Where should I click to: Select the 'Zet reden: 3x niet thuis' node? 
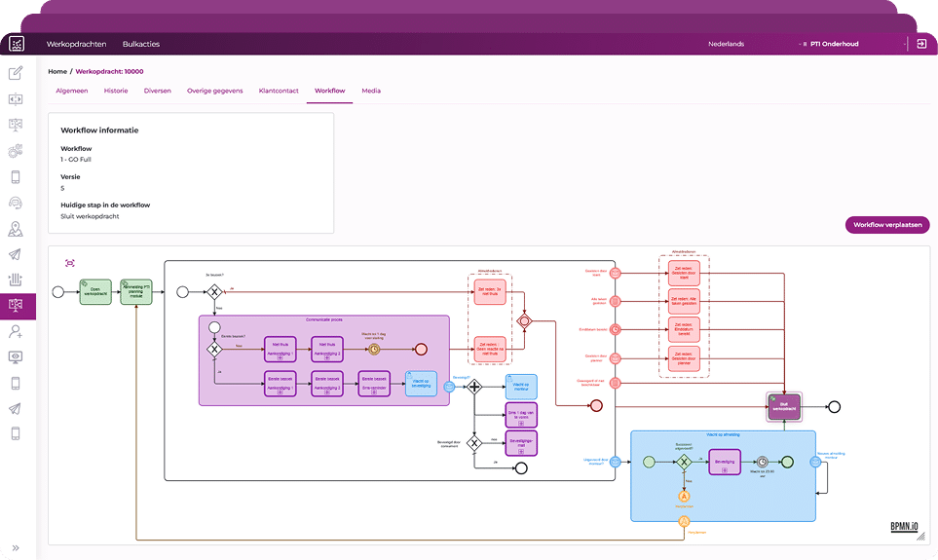[x=490, y=292]
